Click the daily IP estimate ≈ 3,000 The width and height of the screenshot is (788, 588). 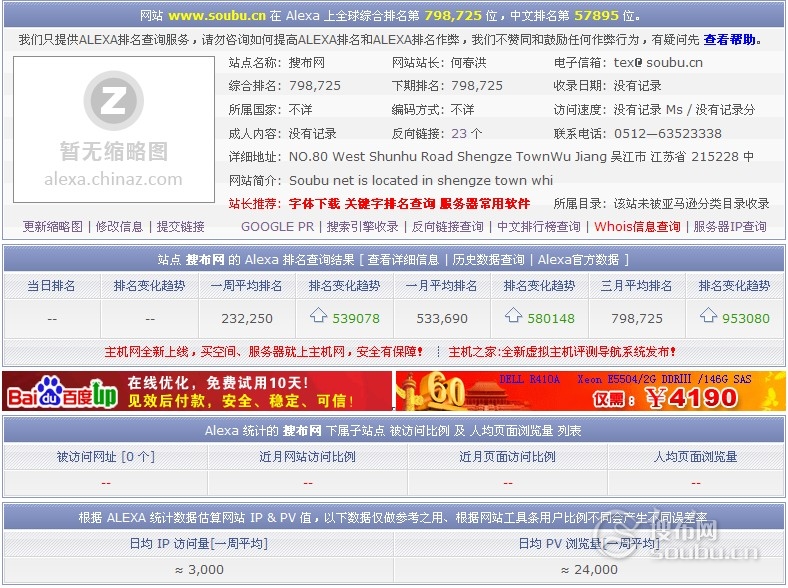tap(199, 570)
